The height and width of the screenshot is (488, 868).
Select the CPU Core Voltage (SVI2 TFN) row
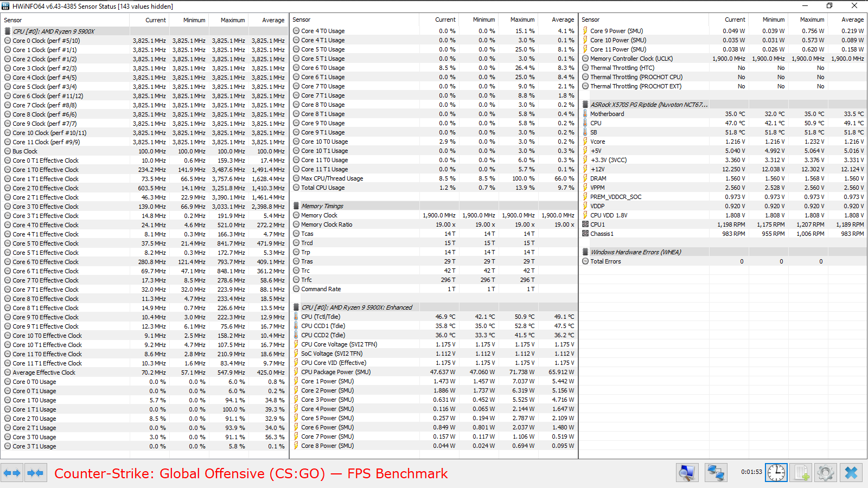coord(434,344)
